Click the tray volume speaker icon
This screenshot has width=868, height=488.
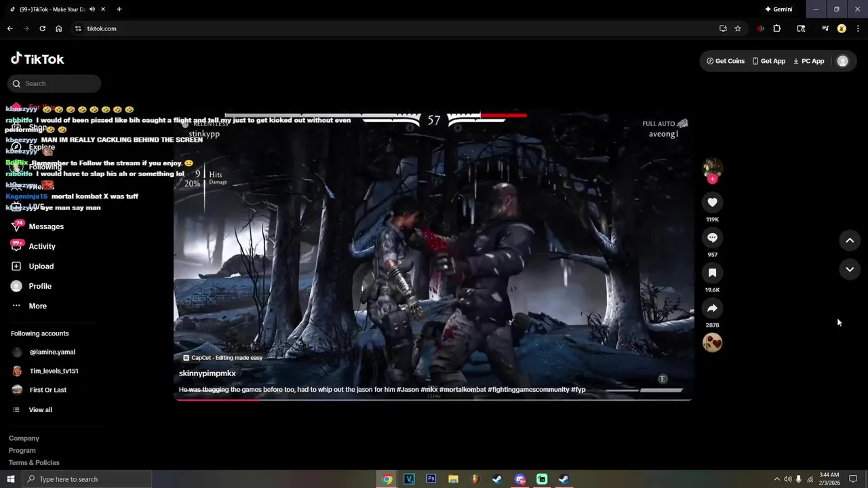tap(788, 479)
